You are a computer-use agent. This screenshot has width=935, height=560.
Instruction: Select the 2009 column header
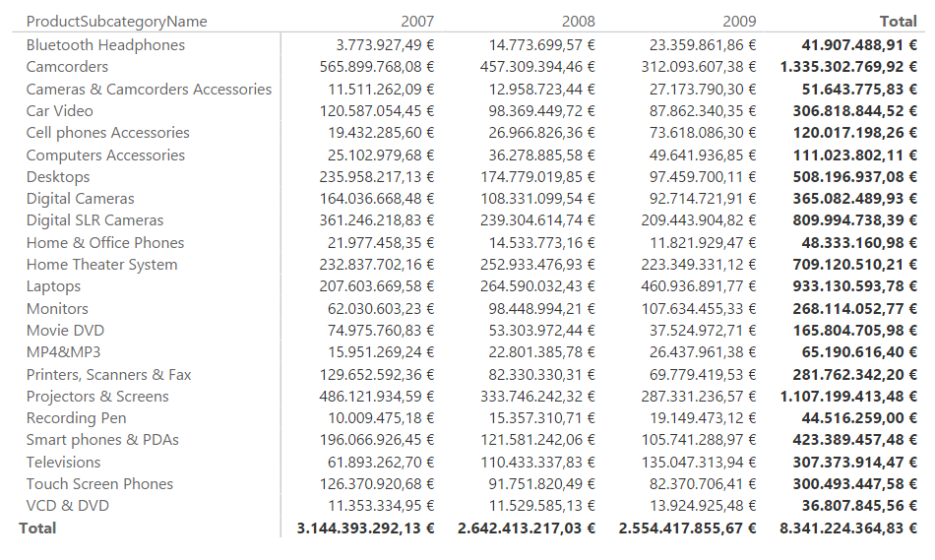point(740,22)
